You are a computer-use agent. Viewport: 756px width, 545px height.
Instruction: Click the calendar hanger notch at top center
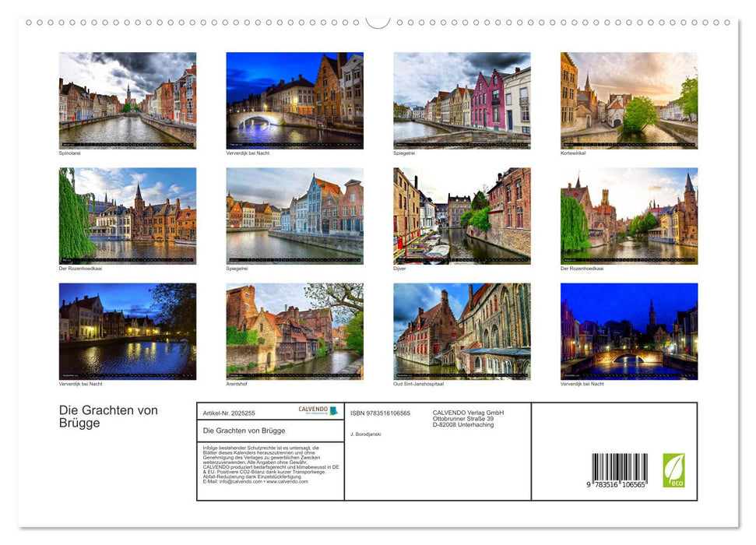378,23
